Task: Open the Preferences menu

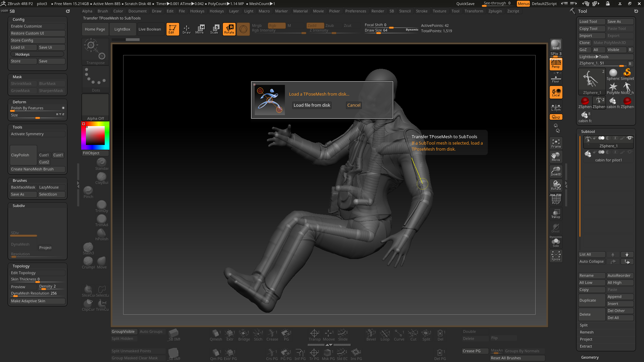Action: (355, 11)
